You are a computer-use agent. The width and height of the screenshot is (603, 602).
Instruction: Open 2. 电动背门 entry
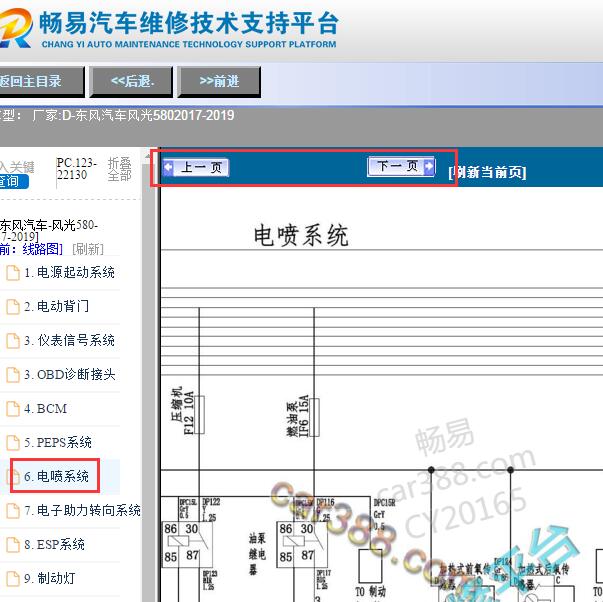coord(57,306)
